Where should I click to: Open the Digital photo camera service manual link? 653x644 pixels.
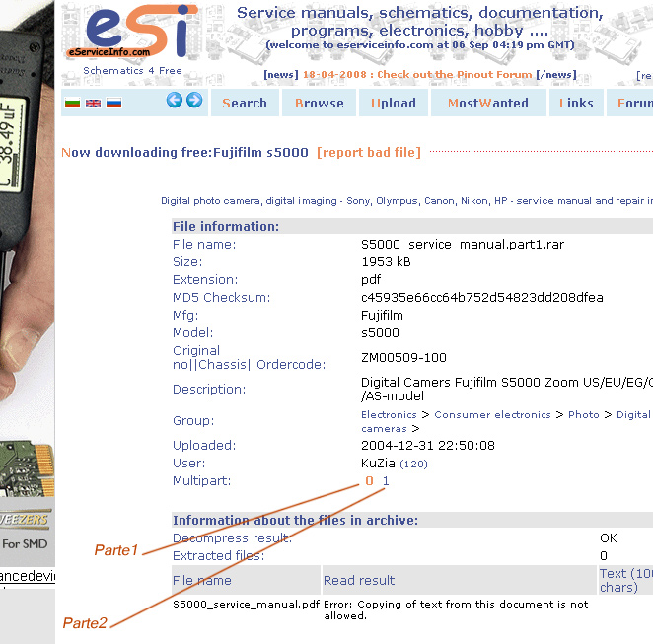pyautogui.click(x=406, y=201)
